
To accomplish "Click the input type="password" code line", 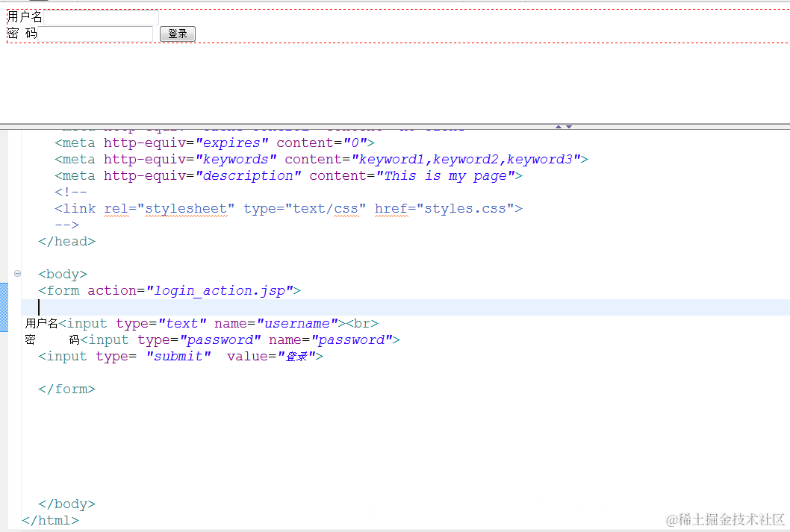I will pyautogui.click(x=213, y=340).
